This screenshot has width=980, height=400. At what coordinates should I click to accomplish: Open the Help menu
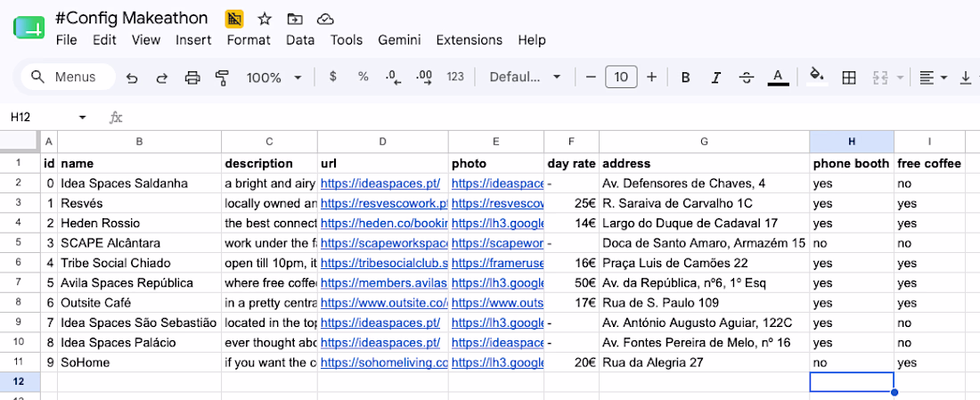point(532,40)
